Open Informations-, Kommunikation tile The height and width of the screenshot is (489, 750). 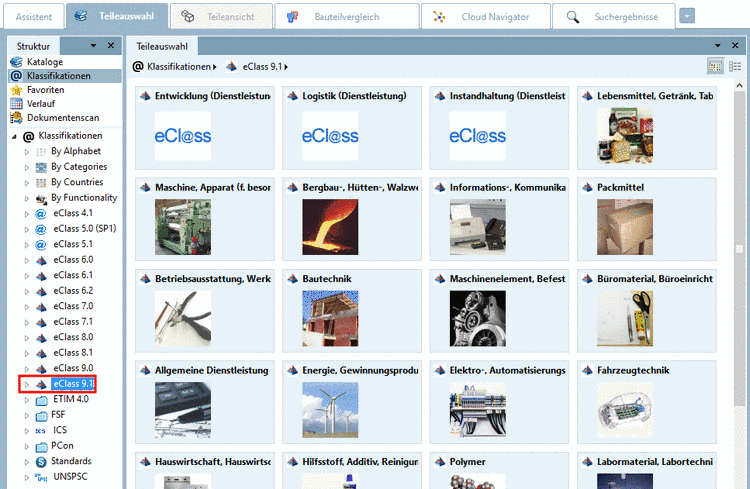[x=499, y=219]
